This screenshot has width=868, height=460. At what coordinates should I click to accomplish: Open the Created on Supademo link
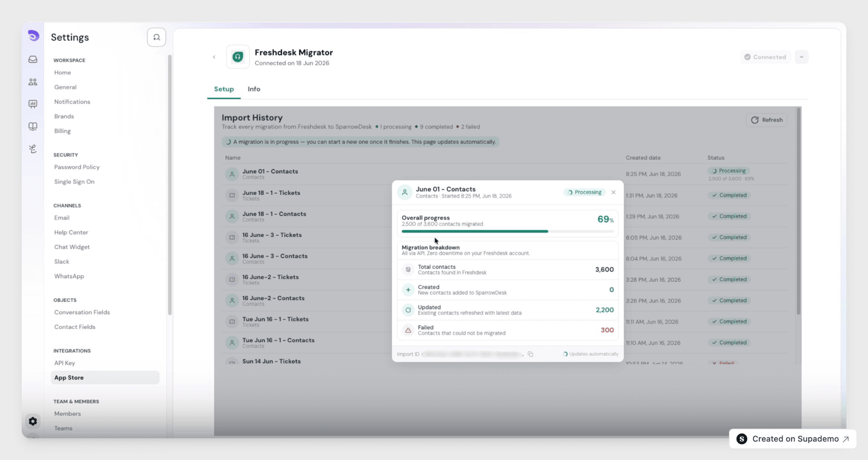tap(793, 439)
